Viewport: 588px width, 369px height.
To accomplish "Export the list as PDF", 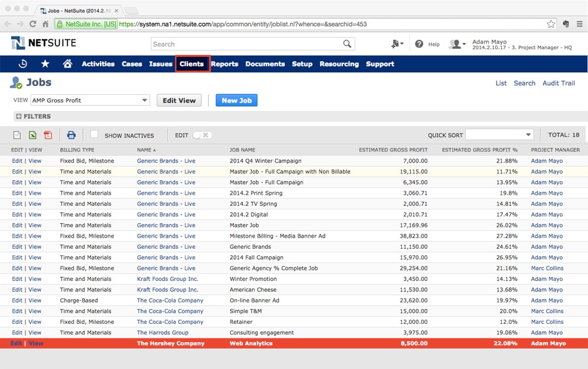I will click(x=48, y=135).
